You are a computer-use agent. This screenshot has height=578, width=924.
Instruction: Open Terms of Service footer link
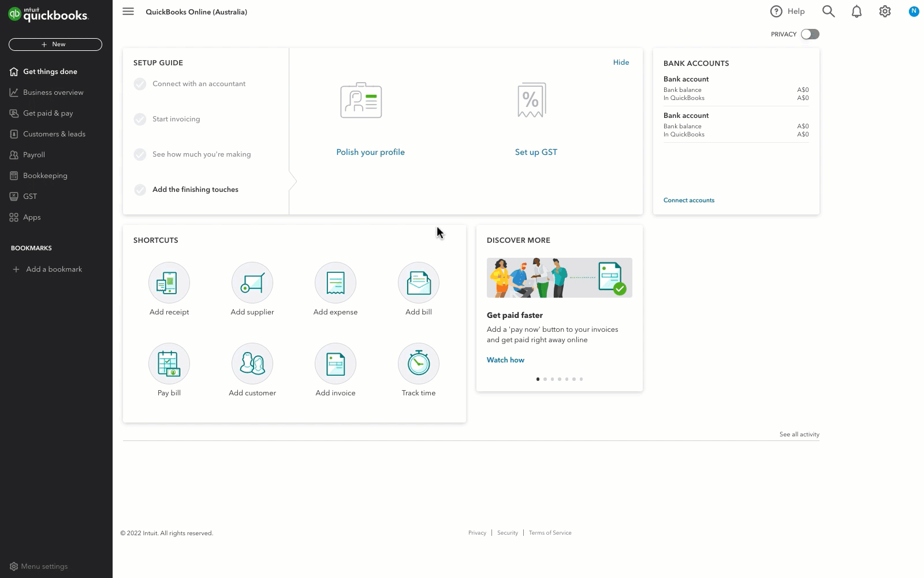point(550,533)
